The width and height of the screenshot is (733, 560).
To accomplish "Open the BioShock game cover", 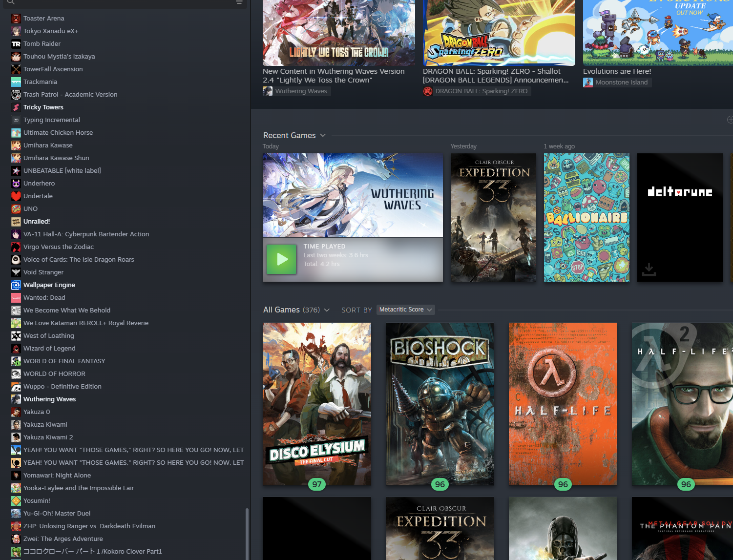I will pyautogui.click(x=440, y=404).
